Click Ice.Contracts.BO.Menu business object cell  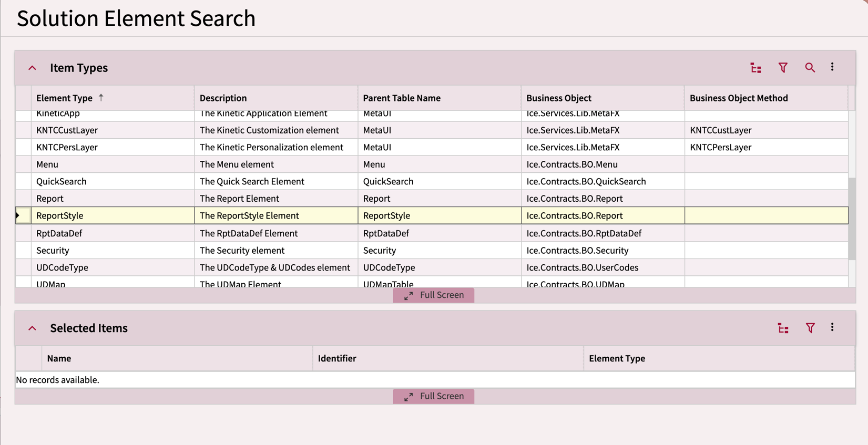pos(603,164)
